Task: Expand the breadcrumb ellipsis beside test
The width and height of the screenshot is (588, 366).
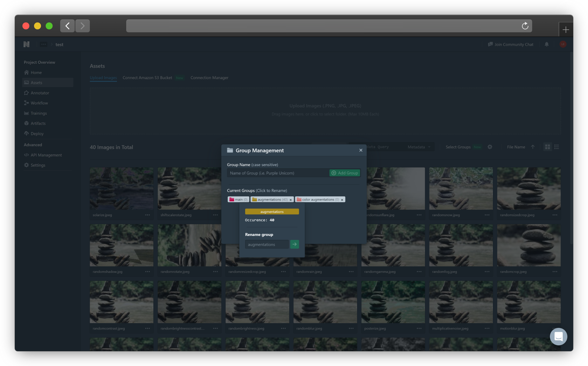Action: pos(44,44)
